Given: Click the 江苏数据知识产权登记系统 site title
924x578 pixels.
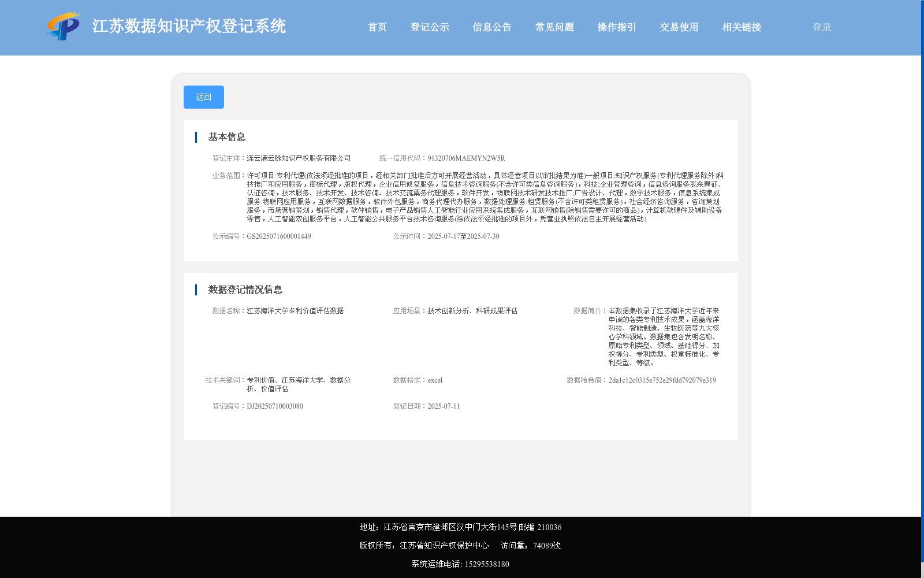Looking at the screenshot, I should (189, 26).
